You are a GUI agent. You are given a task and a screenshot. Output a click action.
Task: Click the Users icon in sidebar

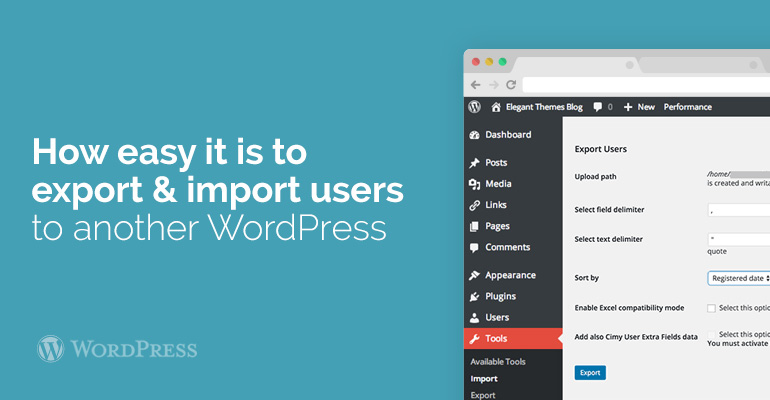click(x=474, y=317)
